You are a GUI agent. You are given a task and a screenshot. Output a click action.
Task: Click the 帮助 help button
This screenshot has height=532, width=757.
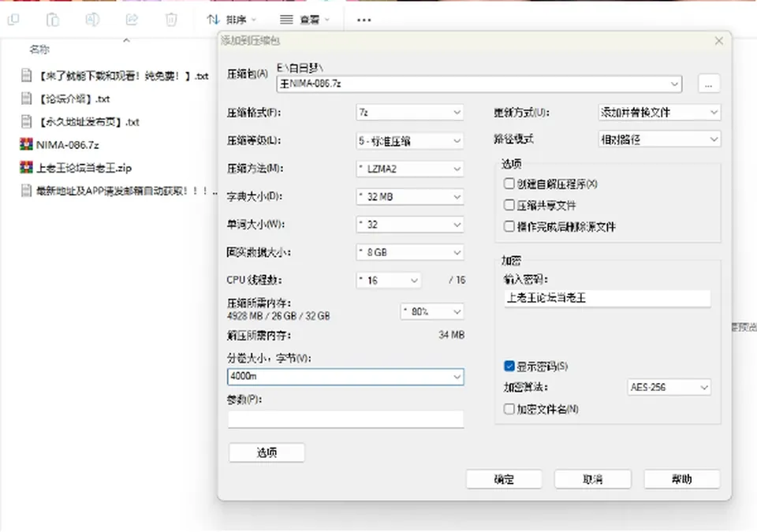pos(682,479)
